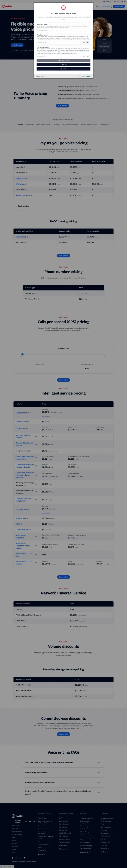Click info icon next to Conversation Relay
127x868 pixels.
tap(31, 530)
